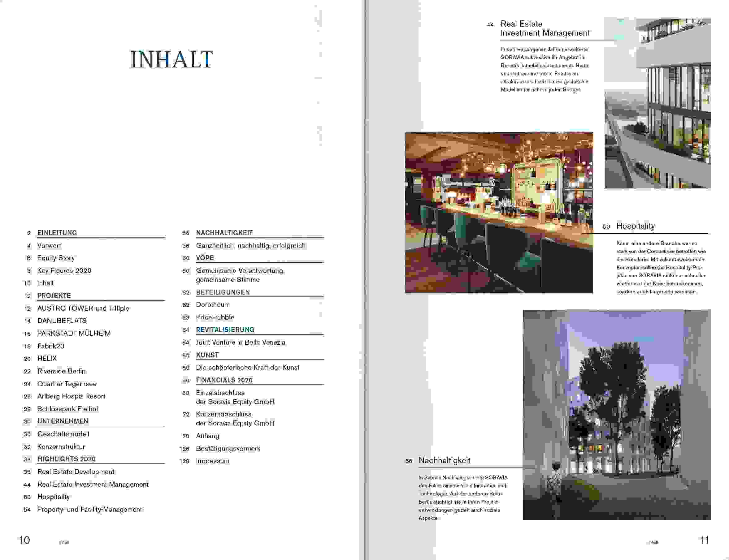Click the Hospitality description paragraph

[x=661, y=267]
